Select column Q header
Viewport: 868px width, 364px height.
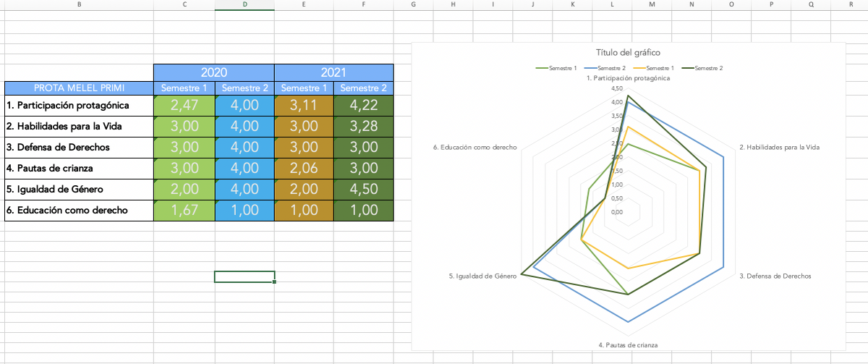click(x=811, y=4)
